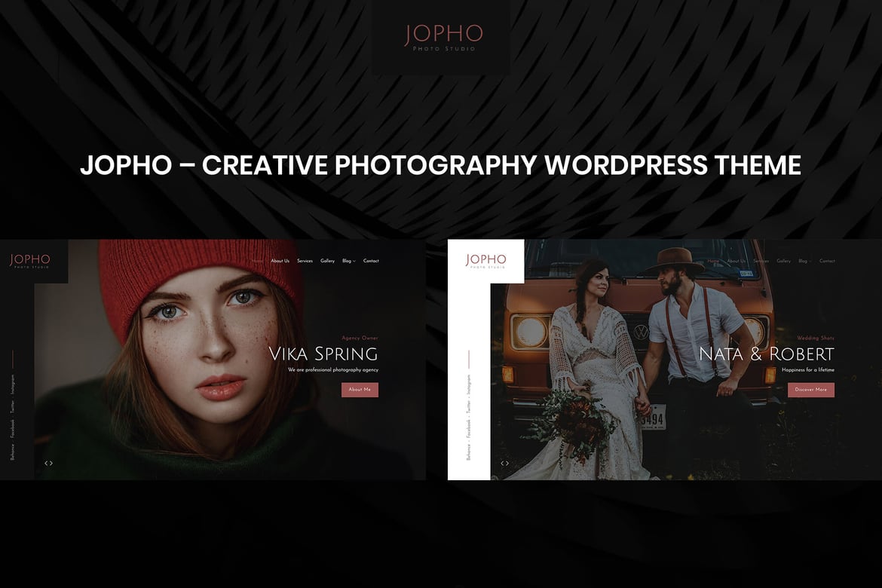Click the 'Happiness for a lifetime' tagline
The image size is (882, 588).
tap(808, 370)
